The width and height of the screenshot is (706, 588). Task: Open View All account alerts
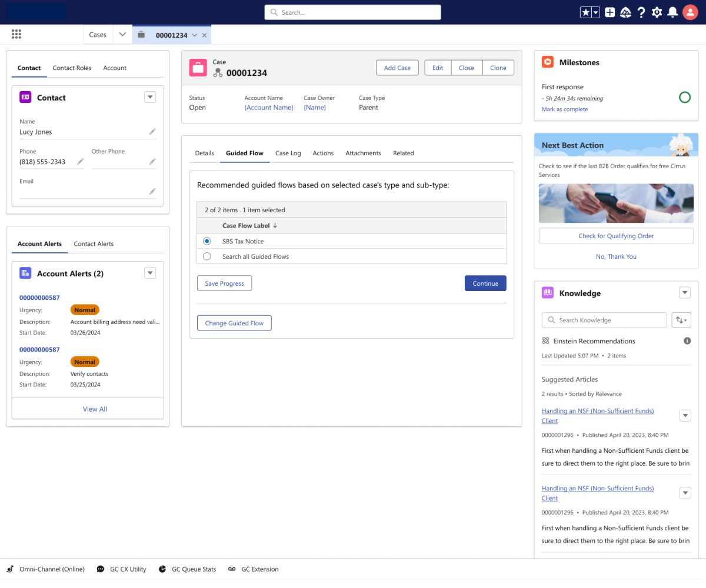tap(95, 409)
